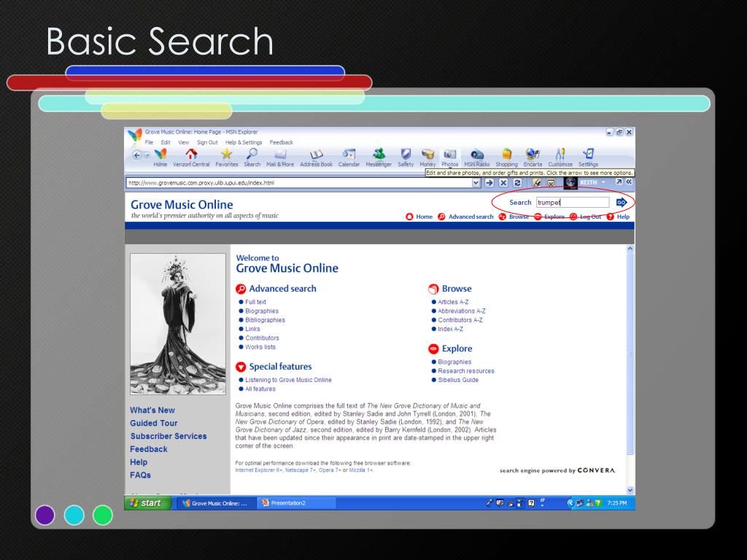Open Shopping from the toolbar
747x560 pixels.
(x=506, y=157)
